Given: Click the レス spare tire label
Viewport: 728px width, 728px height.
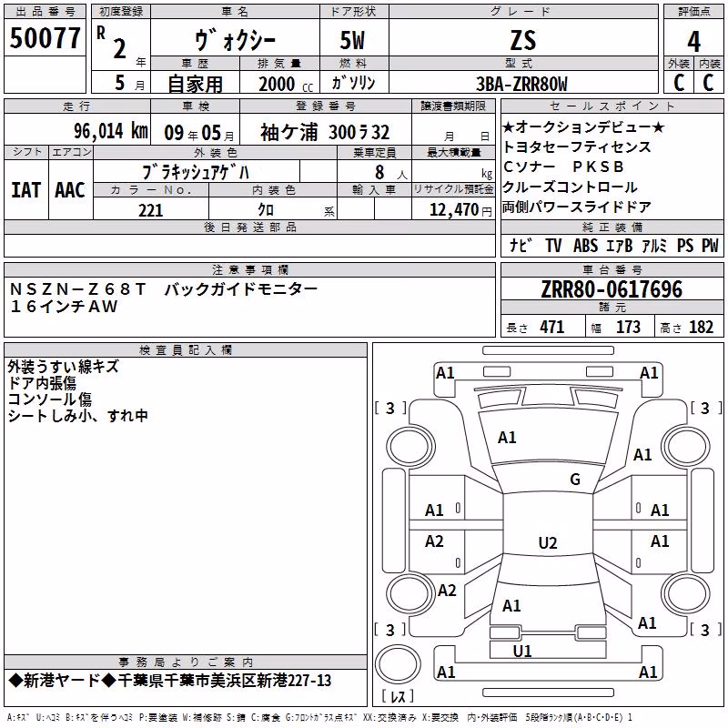Looking at the screenshot, I should (398, 696).
